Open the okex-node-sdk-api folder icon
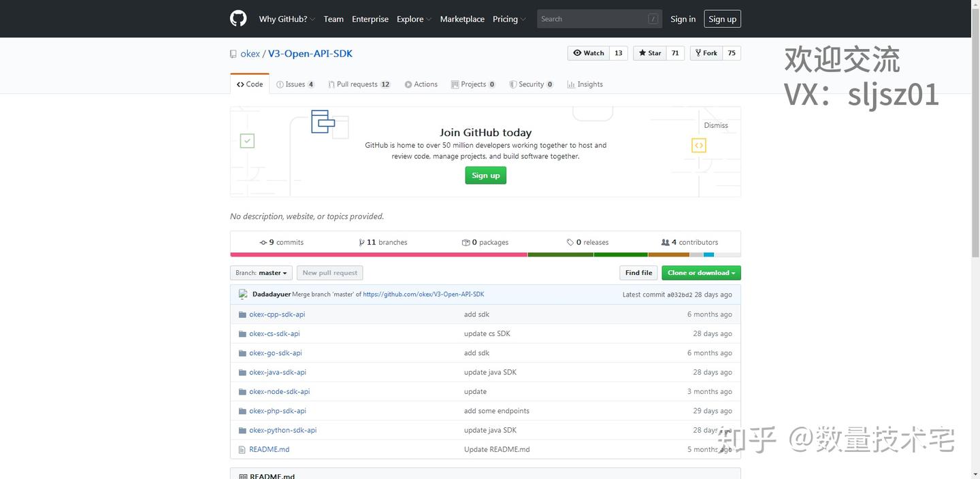The image size is (980, 479). (x=242, y=391)
